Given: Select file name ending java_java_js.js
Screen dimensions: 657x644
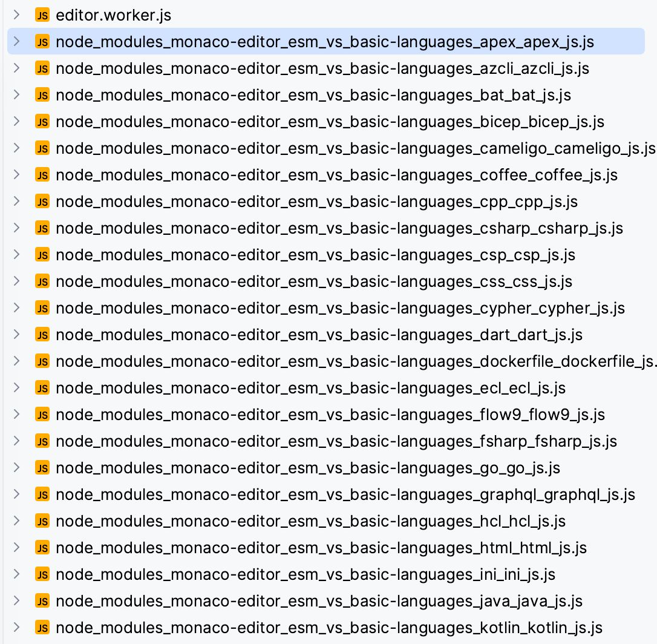Looking at the screenshot, I should tap(319, 601).
